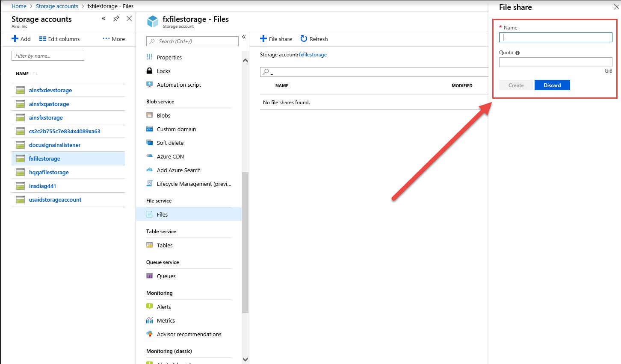
Task: Sort file shares by MODIFIED header
Action: 462,85
